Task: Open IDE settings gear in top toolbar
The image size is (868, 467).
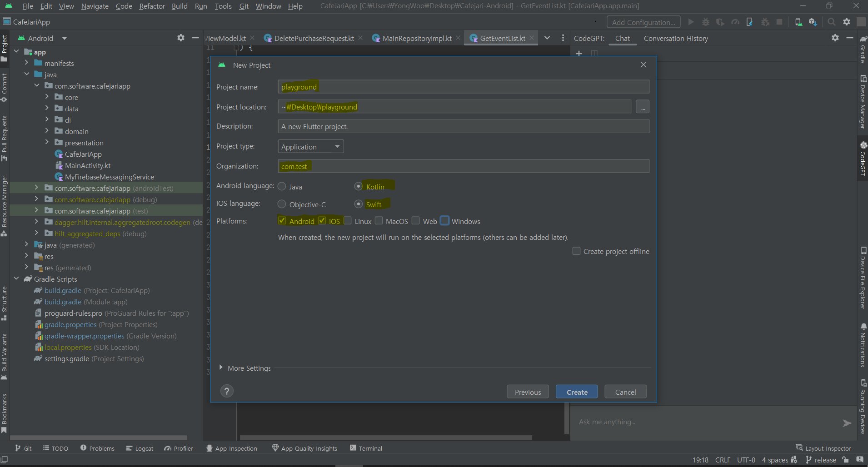Action: 847,22
